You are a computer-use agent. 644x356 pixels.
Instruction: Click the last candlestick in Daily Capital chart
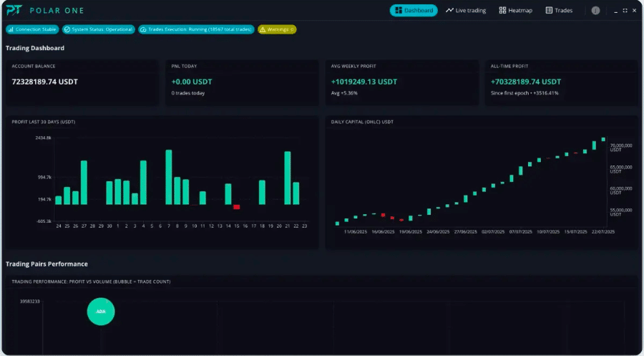(x=603, y=139)
